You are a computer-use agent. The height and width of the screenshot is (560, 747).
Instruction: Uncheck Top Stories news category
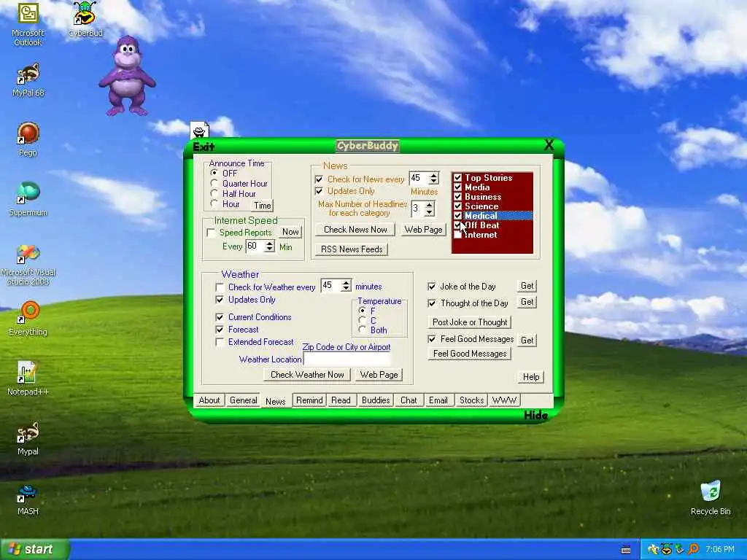458,178
